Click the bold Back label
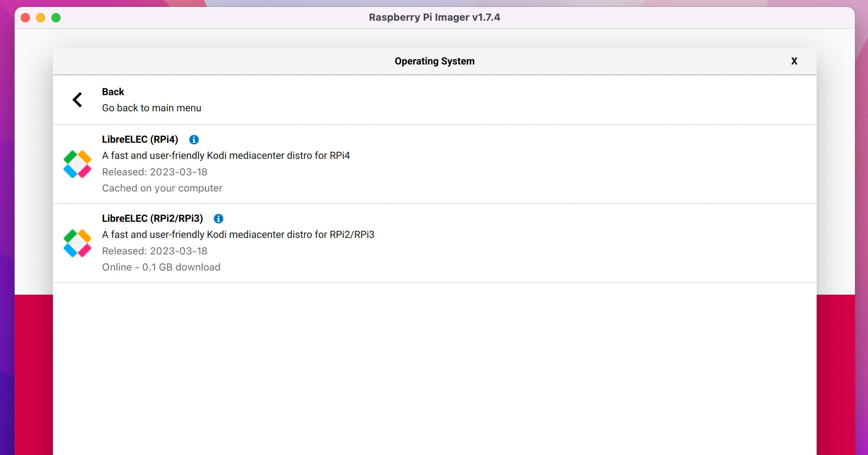This screenshot has height=455, width=868. click(113, 92)
